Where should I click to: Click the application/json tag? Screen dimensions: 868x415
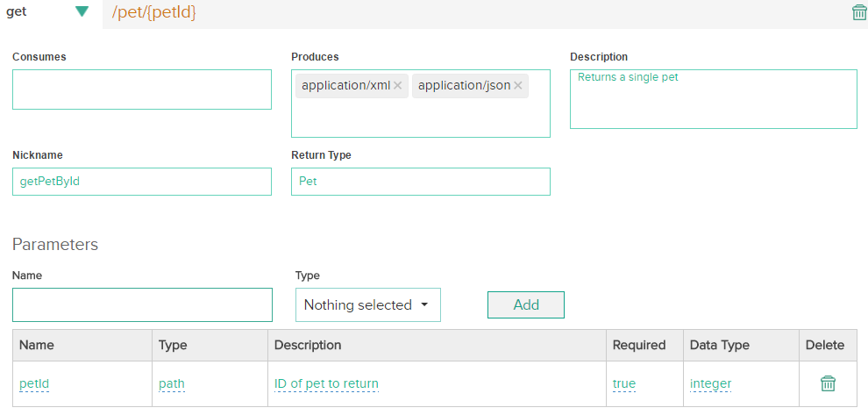point(464,86)
